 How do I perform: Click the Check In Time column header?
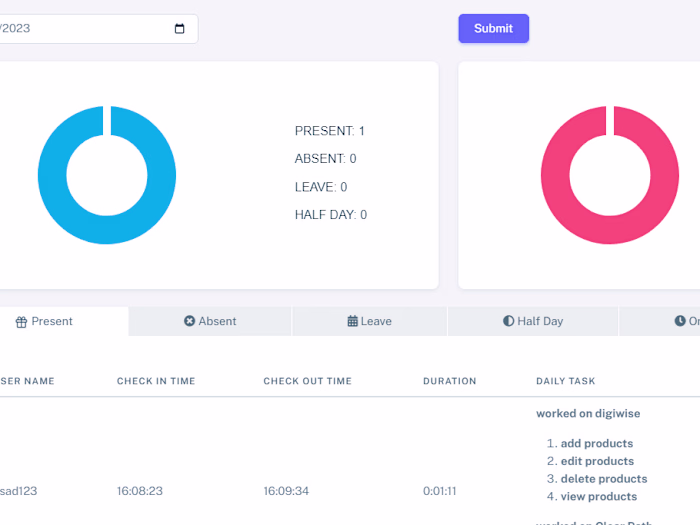point(156,381)
